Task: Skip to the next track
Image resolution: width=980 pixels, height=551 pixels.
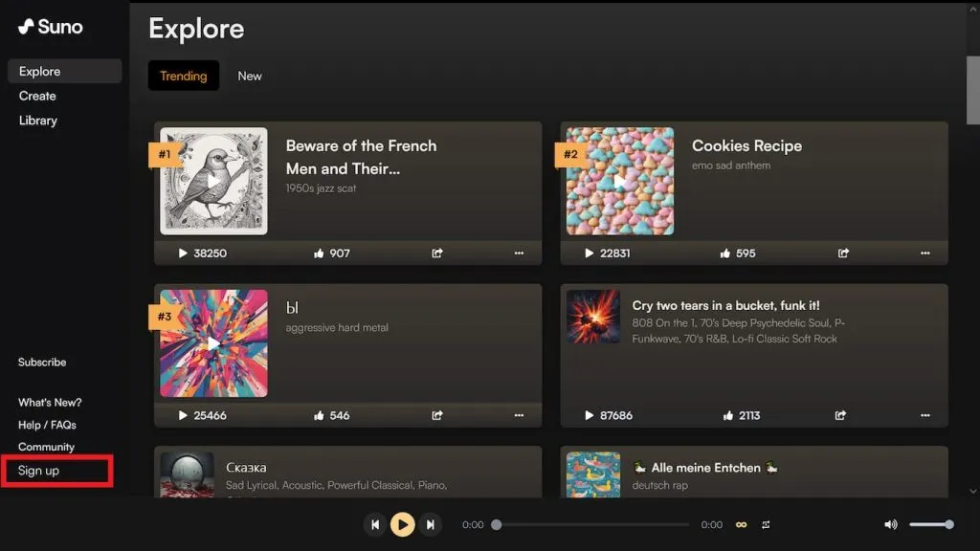Action: click(x=431, y=524)
